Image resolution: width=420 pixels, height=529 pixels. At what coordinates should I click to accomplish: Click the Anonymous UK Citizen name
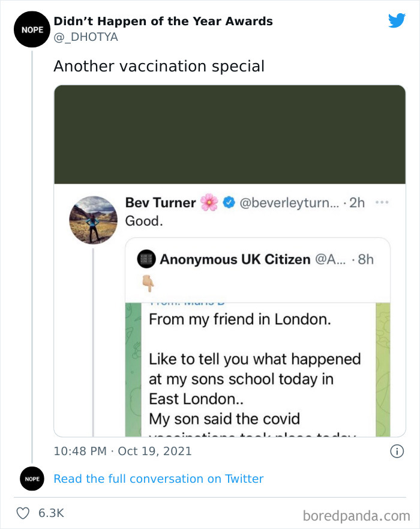[235, 259]
